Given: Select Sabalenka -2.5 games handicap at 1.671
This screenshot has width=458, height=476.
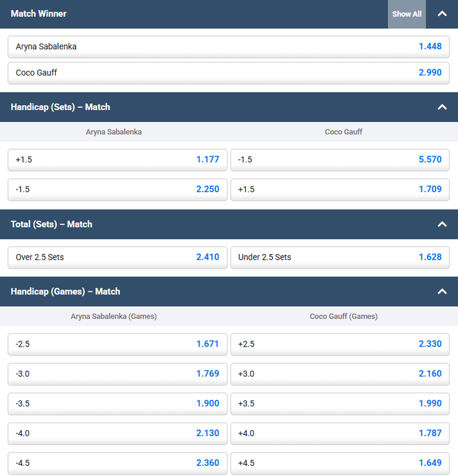Looking at the screenshot, I should tap(117, 344).
